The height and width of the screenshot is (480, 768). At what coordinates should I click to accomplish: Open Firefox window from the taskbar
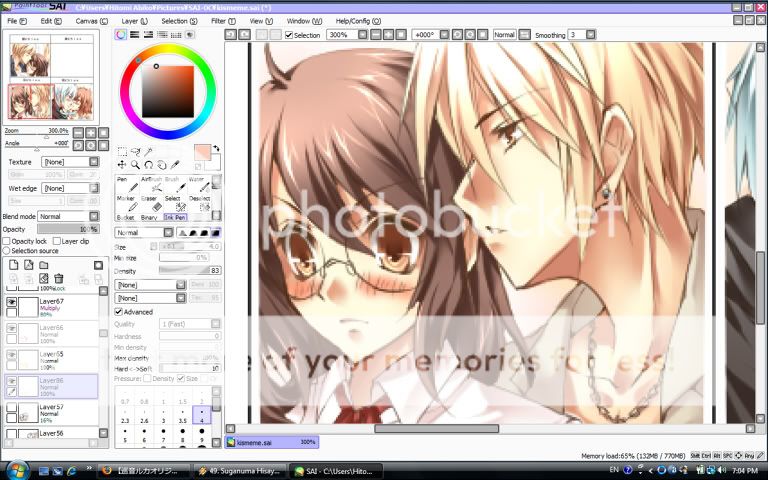144,471
